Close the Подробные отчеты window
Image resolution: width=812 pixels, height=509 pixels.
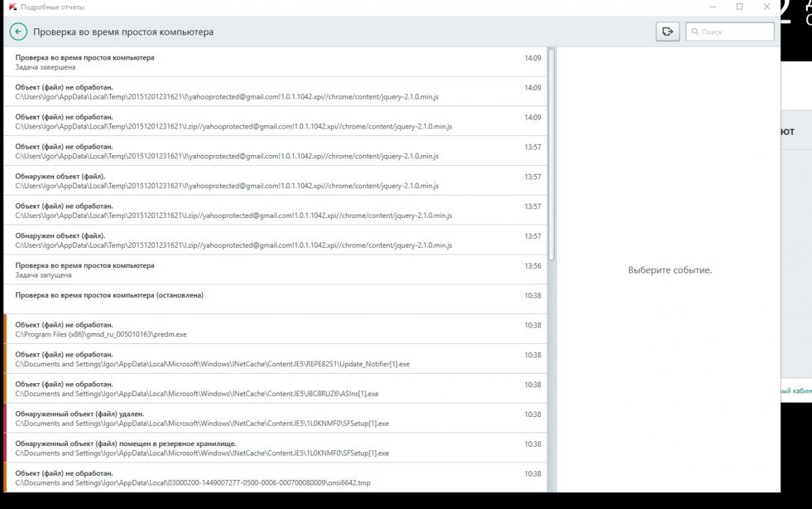pyautogui.click(x=767, y=7)
